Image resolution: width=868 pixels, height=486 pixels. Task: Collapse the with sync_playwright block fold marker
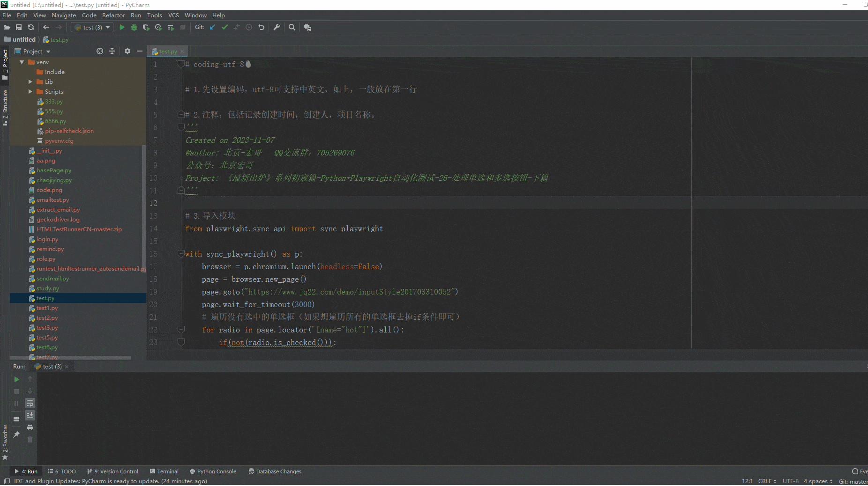(x=181, y=254)
